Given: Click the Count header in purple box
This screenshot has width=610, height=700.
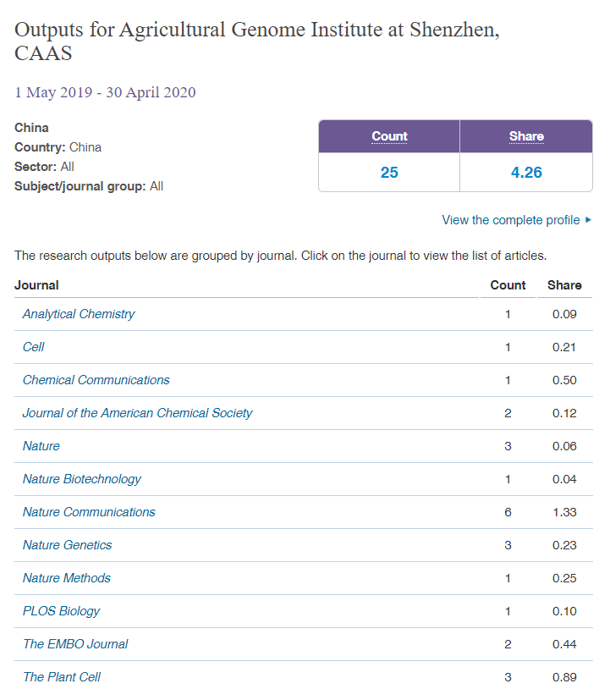Looking at the screenshot, I should (x=389, y=136).
